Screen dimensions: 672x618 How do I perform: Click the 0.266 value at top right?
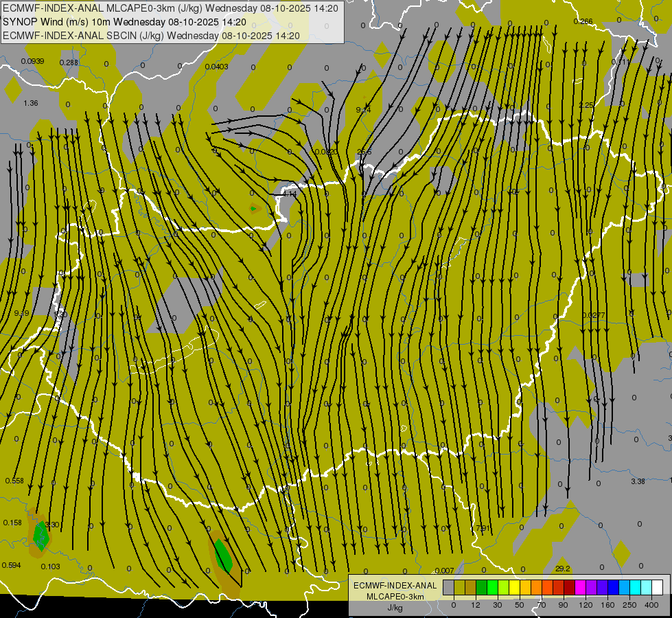pyautogui.click(x=583, y=21)
